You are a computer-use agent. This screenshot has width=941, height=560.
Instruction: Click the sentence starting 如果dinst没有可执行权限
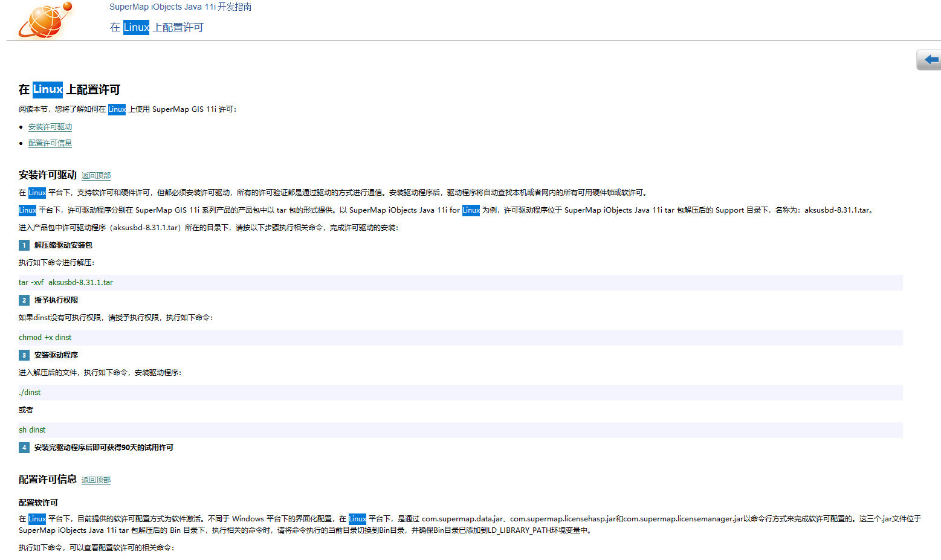tap(116, 318)
